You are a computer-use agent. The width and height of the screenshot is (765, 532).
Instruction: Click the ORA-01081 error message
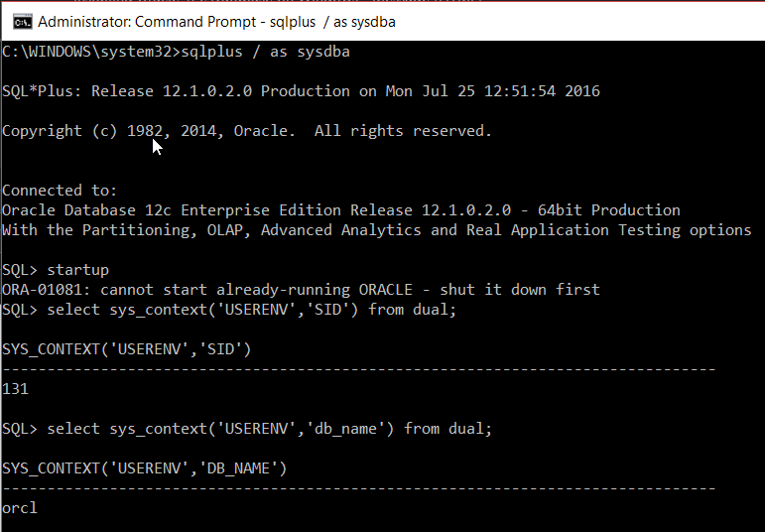pyautogui.click(x=301, y=289)
